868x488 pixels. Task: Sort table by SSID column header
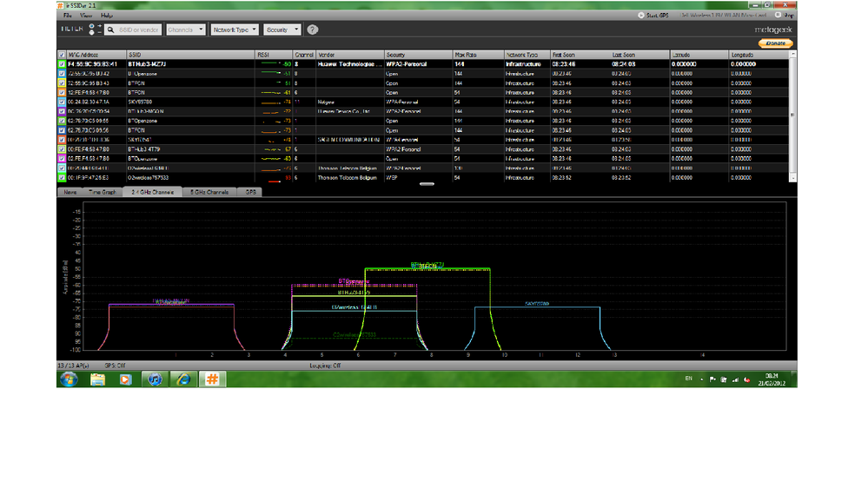tap(191, 55)
